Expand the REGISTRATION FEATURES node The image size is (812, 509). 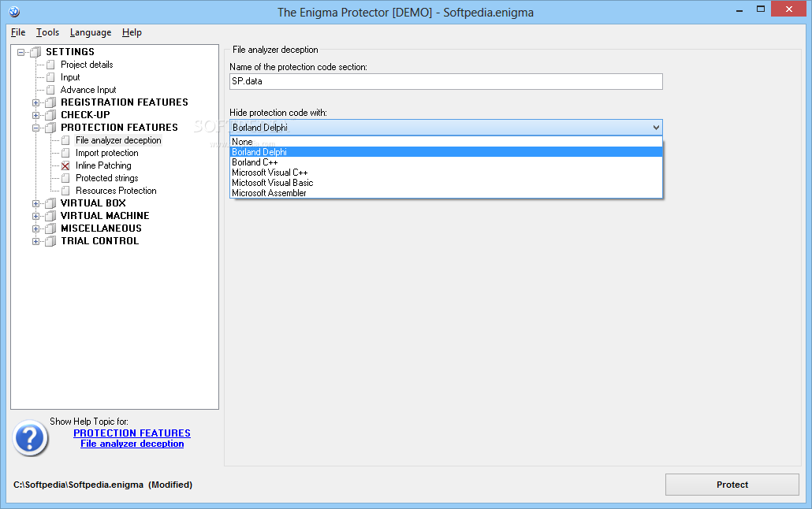pyautogui.click(x=35, y=102)
